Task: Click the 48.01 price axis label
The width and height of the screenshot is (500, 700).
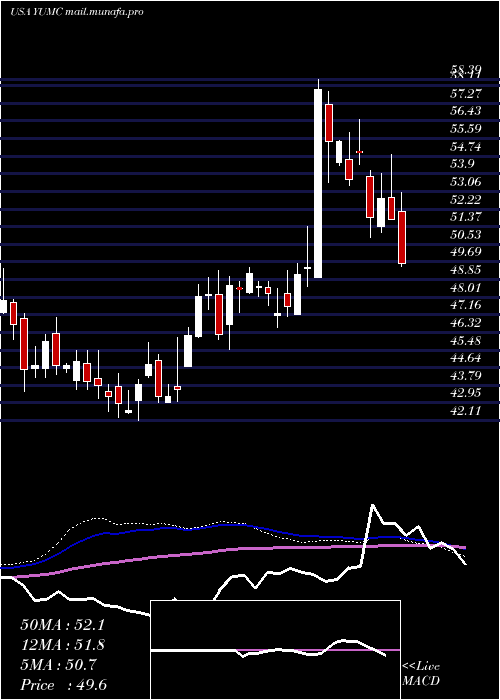Action: 465,288
